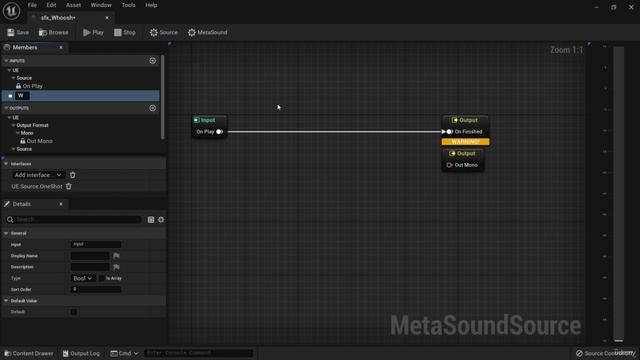Remove UE.Source.OneShot interface trash icon
The image size is (640, 360).
point(69,186)
